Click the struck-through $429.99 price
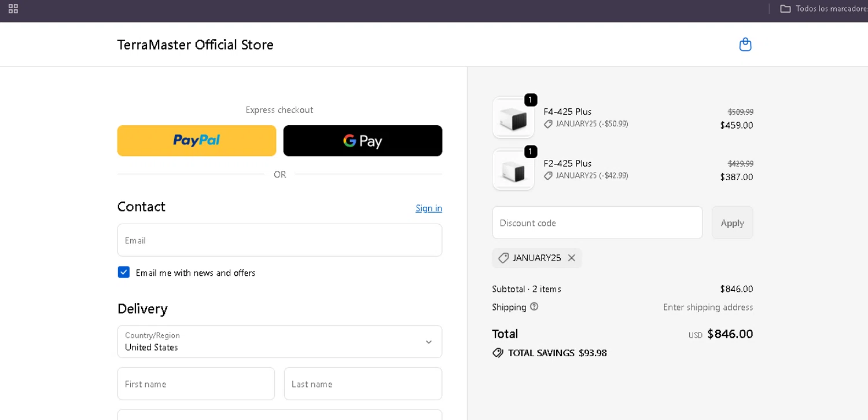 coord(741,163)
